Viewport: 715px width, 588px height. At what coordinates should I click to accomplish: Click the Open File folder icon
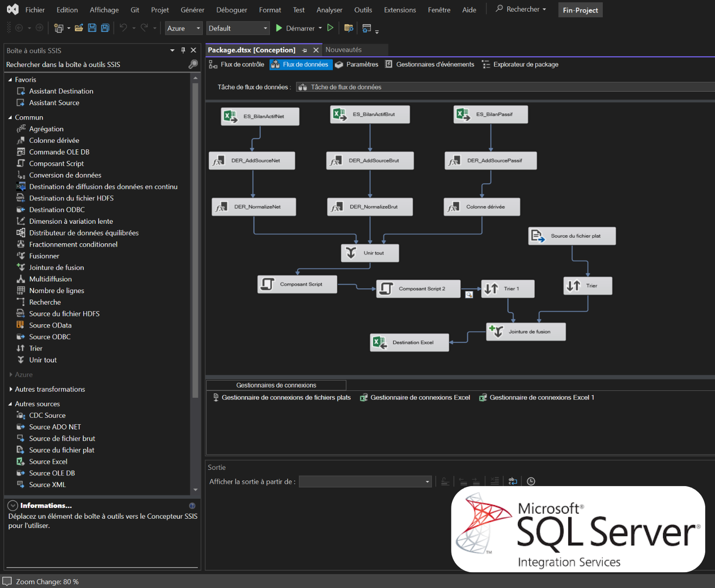(x=79, y=28)
